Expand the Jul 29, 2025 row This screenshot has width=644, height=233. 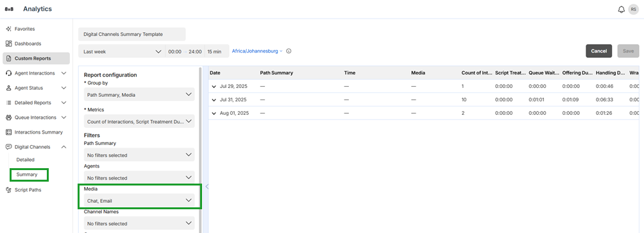[214, 87]
